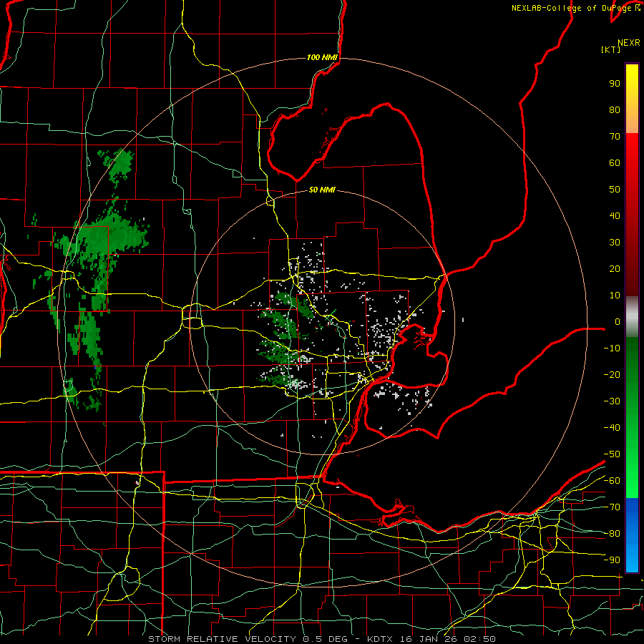Click the positive 40 scale value
Image resolution: width=644 pixels, height=644 pixels.
click(x=615, y=215)
